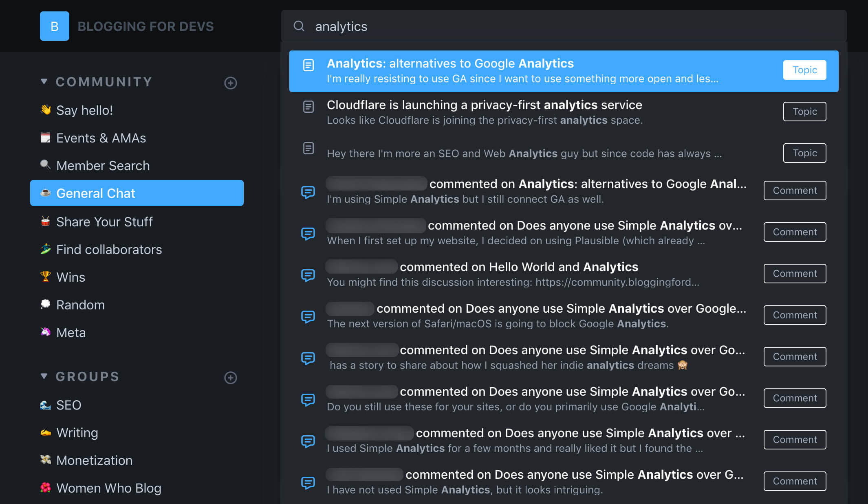Open comment 'I used Simple Analytics for a few months'
This screenshot has height=504, width=868.
coord(564,440)
